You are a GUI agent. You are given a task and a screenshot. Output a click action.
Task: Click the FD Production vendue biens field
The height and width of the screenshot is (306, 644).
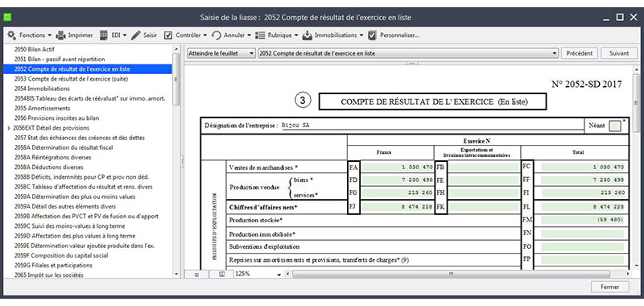tap(397, 180)
